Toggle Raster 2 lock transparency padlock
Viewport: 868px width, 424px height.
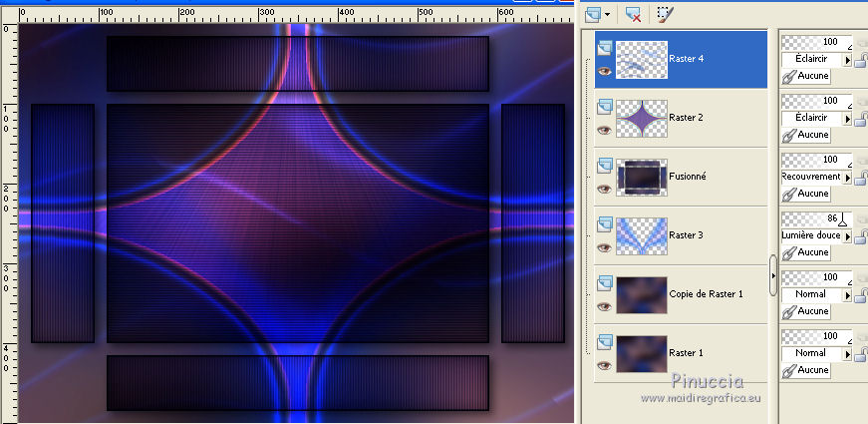point(861,117)
